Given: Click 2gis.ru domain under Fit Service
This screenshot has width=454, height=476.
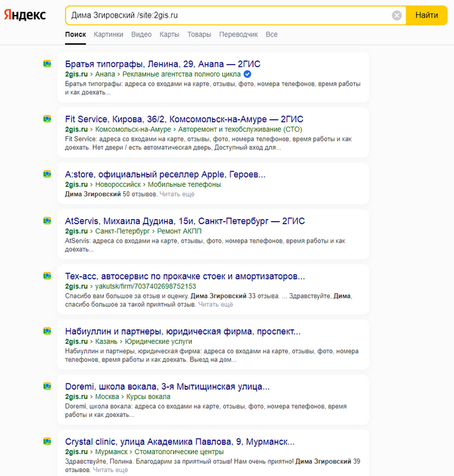Looking at the screenshot, I should (x=77, y=129).
